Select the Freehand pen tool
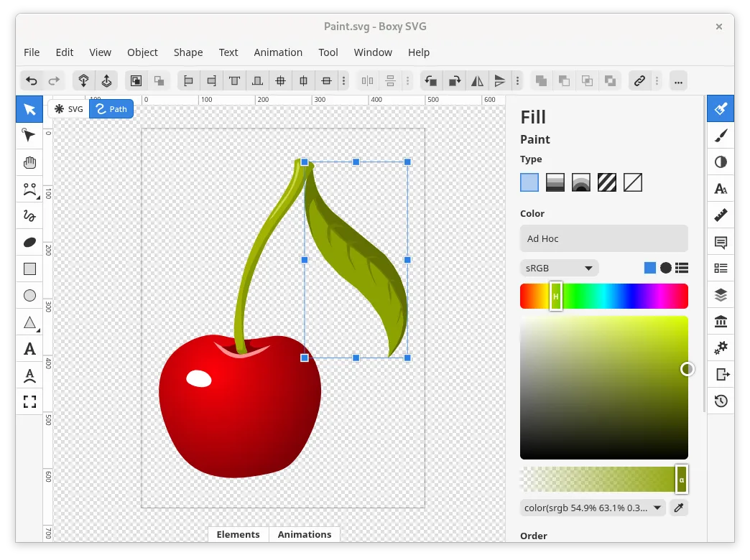 tap(29, 215)
